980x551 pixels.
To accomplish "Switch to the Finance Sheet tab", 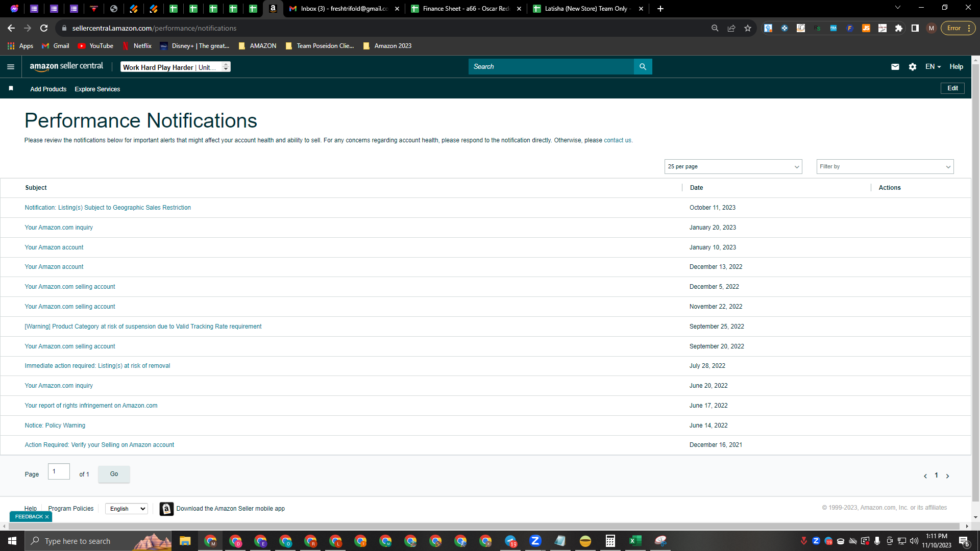I will [x=465, y=9].
